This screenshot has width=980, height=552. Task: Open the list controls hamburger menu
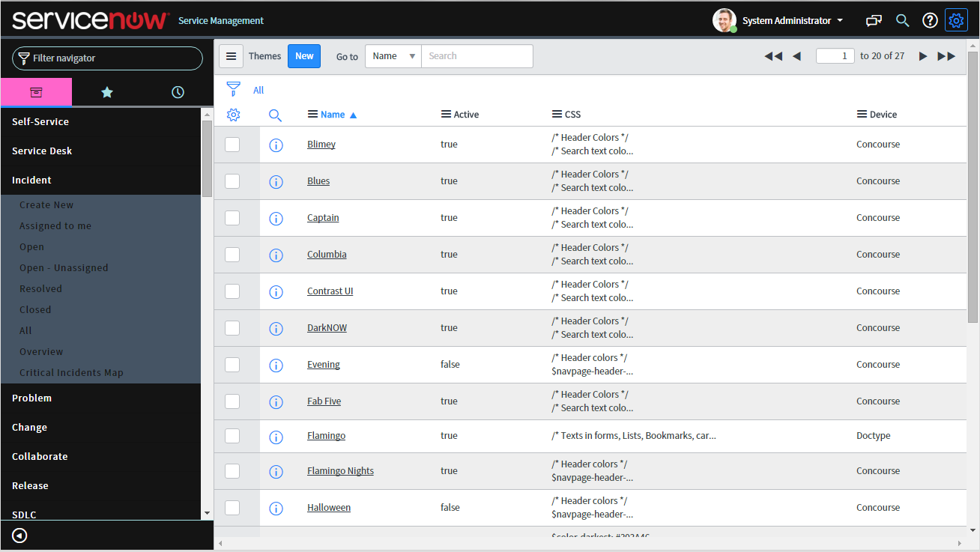232,56
